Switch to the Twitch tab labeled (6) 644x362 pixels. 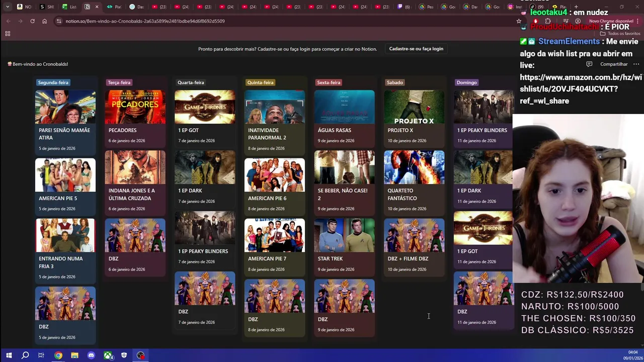404,7
